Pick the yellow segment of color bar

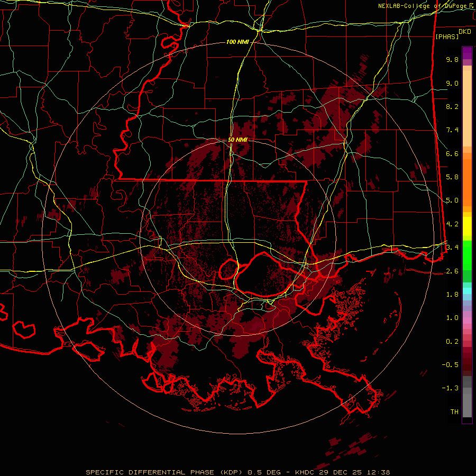click(467, 226)
